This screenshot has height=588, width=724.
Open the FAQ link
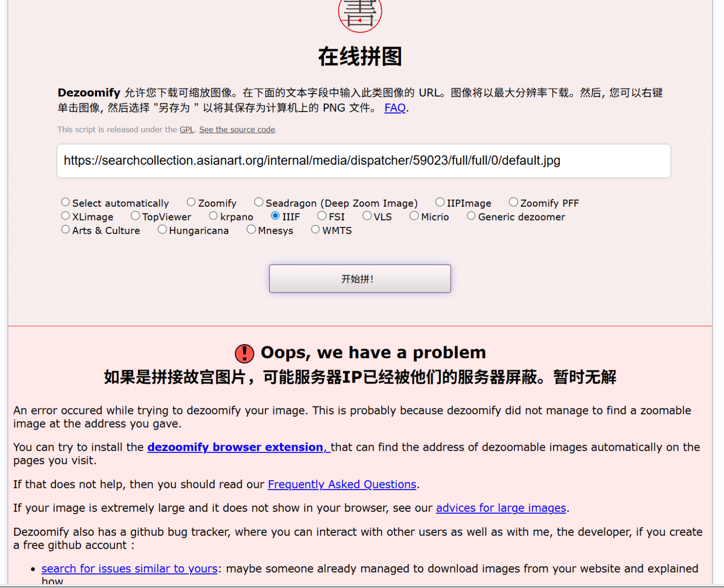[394, 108]
